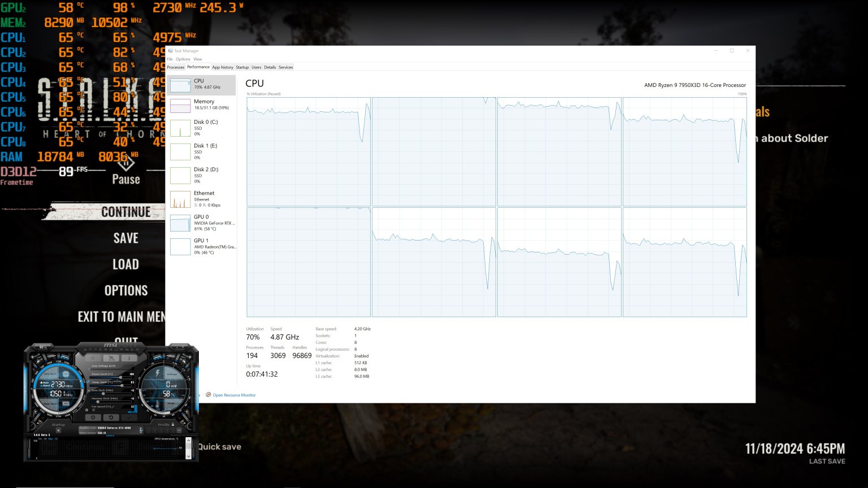Reset Afterburner clocks using the reset icon
Image resolution: width=868 pixels, height=488 pixels.
click(x=111, y=417)
